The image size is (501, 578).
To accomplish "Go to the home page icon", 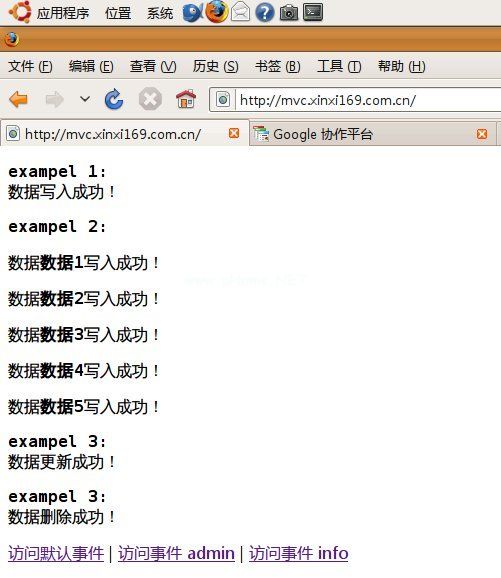I will [x=186, y=99].
